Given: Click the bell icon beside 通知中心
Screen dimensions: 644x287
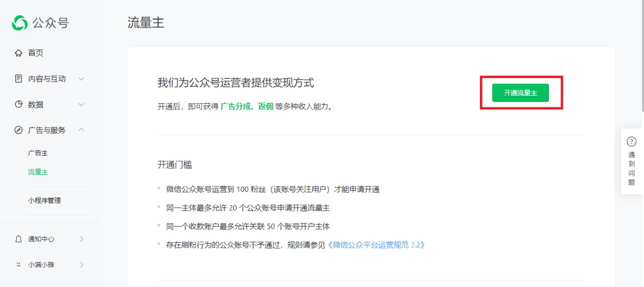Looking at the screenshot, I should 19,239.
